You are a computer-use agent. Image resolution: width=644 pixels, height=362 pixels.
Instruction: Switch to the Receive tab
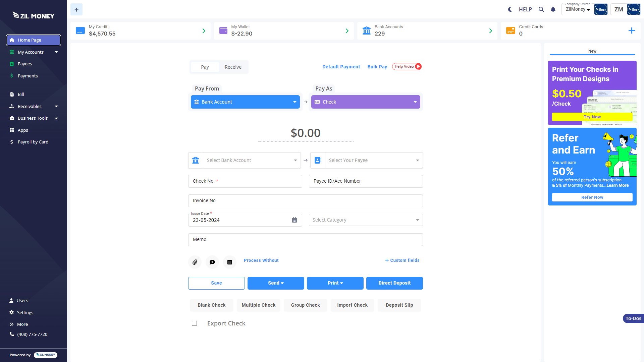click(x=233, y=67)
